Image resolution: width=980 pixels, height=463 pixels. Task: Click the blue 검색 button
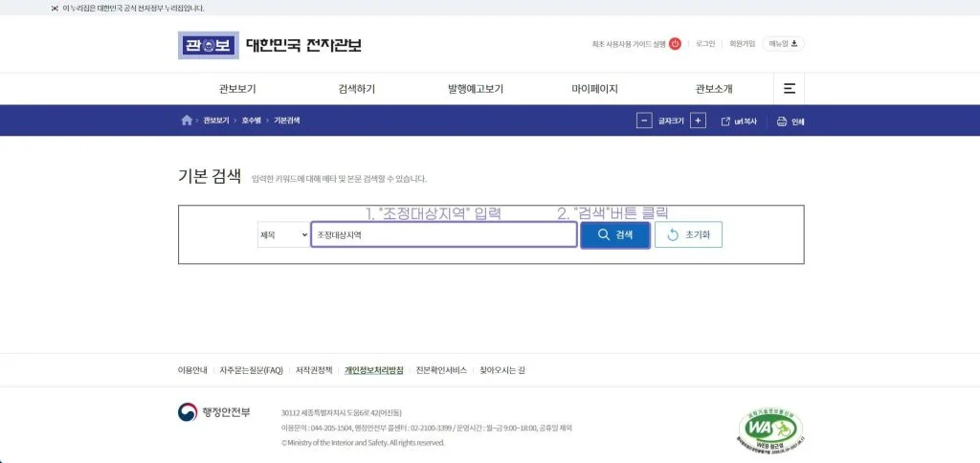615,235
